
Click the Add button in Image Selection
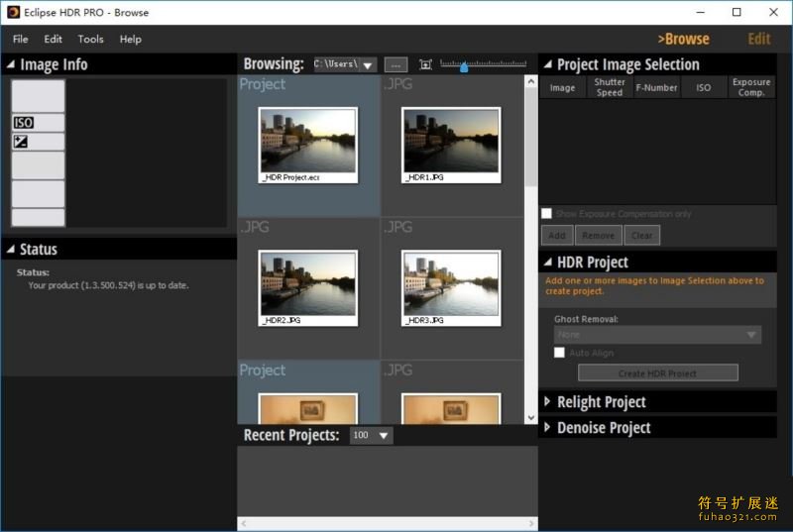tap(557, 236)
